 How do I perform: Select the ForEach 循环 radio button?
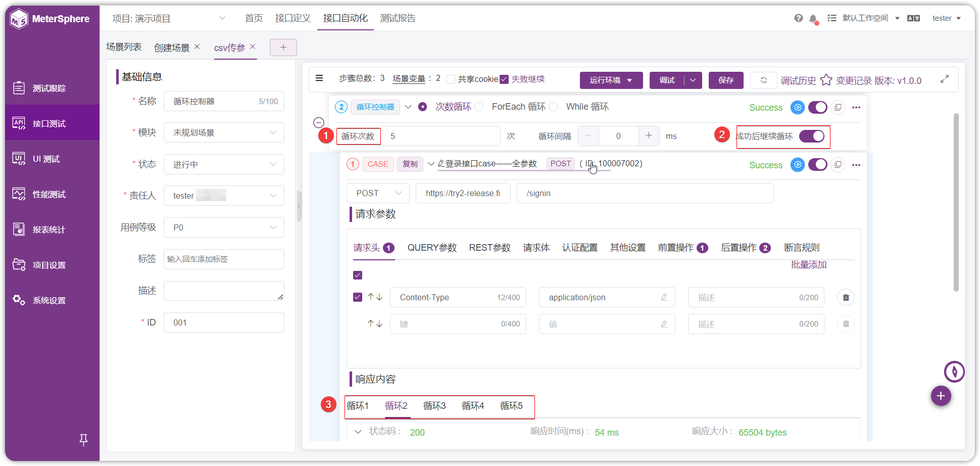coord(478,107)
